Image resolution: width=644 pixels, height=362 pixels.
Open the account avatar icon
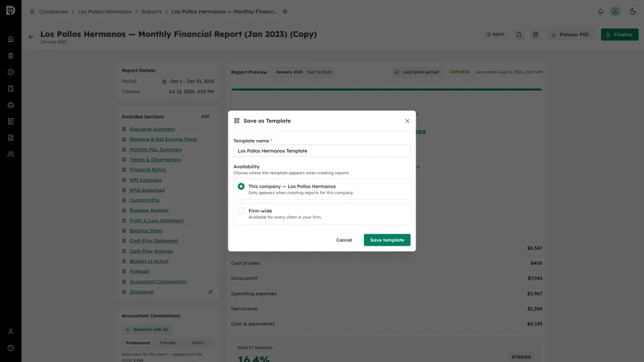coord(615,11)
